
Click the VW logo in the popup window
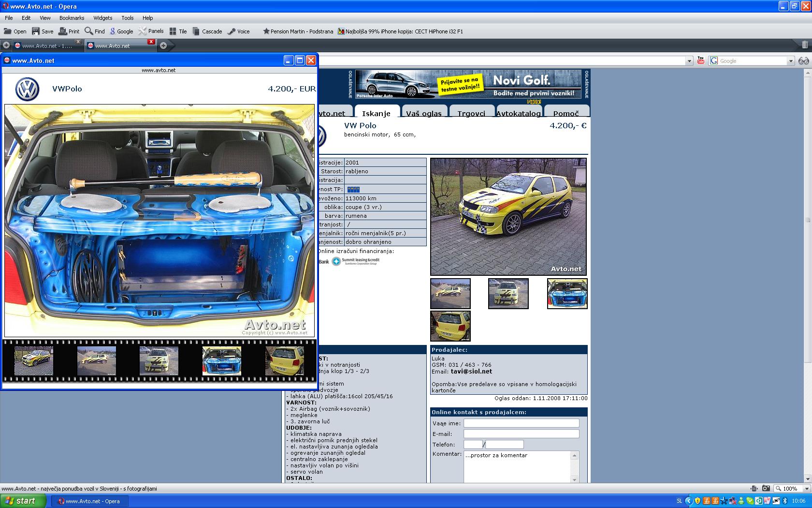27,89
